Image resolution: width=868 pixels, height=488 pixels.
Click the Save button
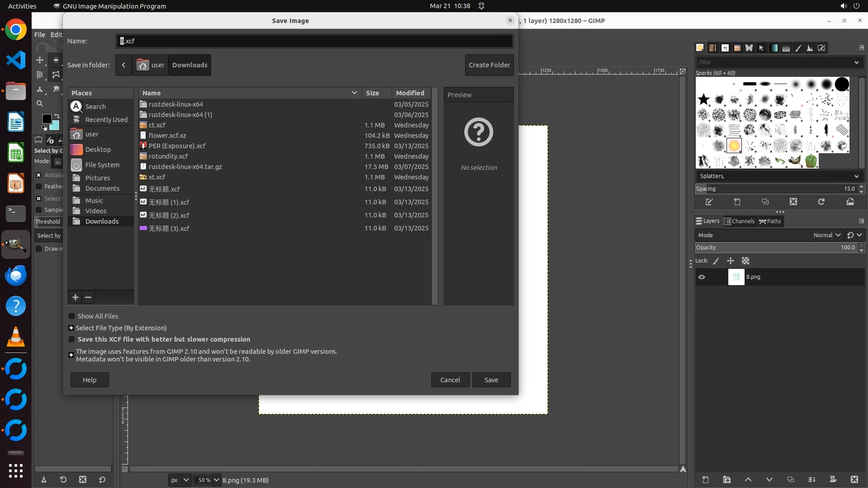pos(491,380)
